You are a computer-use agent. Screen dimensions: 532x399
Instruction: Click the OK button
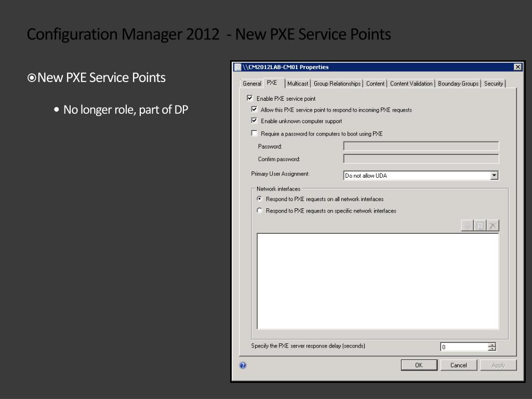click(419, 365)
